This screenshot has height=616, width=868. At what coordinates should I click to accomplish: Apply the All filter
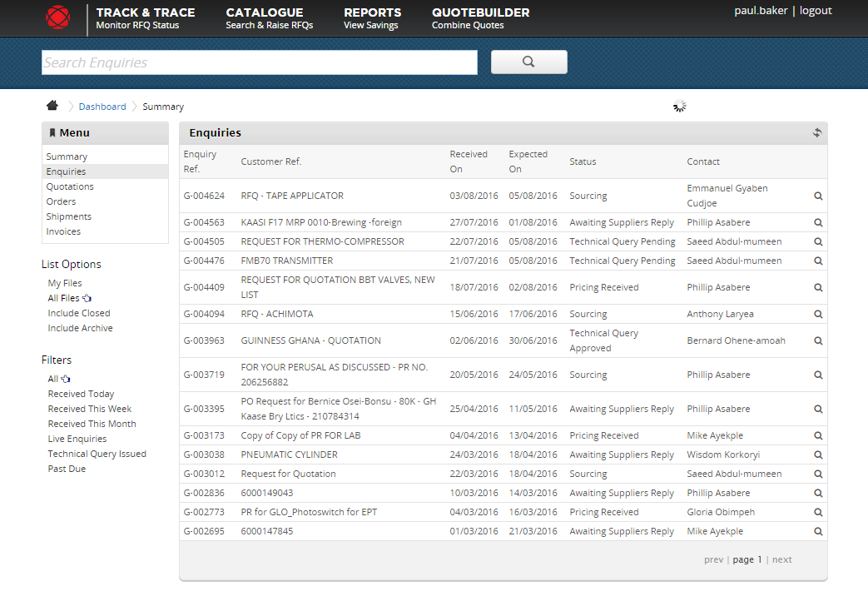[52, 379]
